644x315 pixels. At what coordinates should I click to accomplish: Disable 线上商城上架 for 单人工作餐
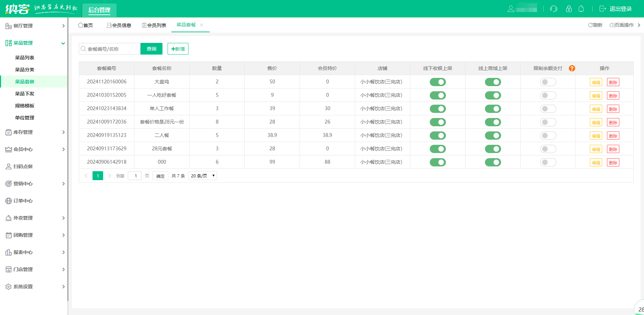point(493,109)
